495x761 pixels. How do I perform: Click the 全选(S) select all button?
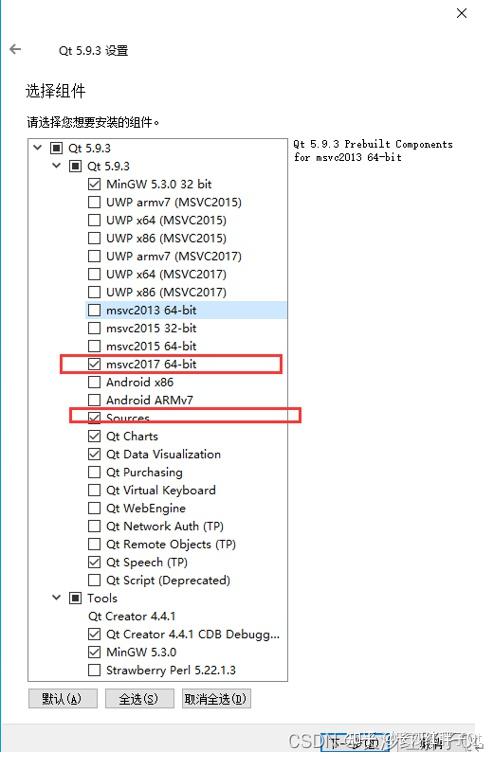pos(139,699)
